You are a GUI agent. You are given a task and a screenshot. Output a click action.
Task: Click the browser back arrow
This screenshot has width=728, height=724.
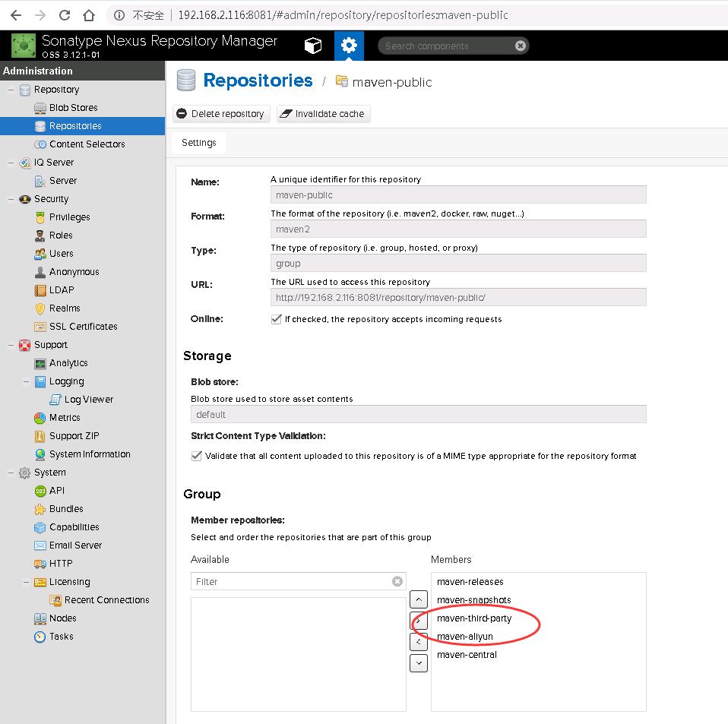(16, 15)
